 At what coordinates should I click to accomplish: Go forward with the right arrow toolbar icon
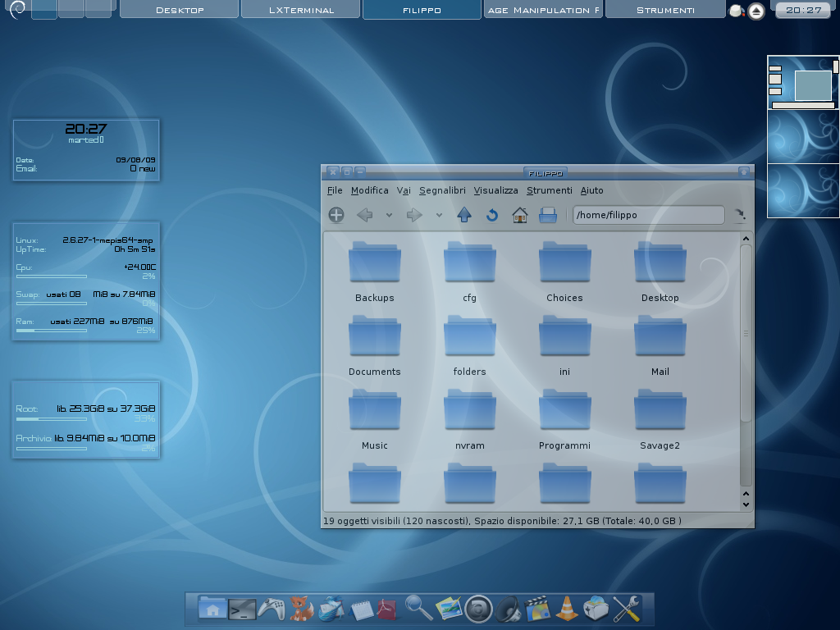(414, 216)
